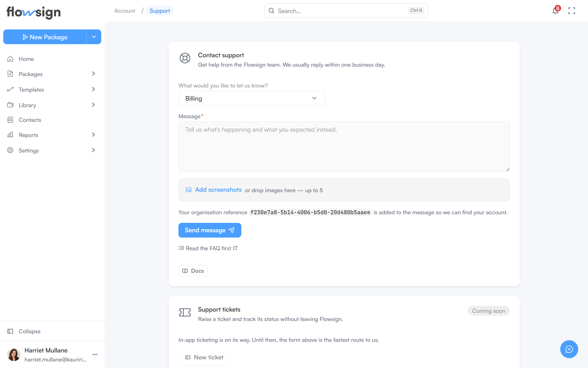
Task: Click the play icon in New Package
Action: (25, 37)
